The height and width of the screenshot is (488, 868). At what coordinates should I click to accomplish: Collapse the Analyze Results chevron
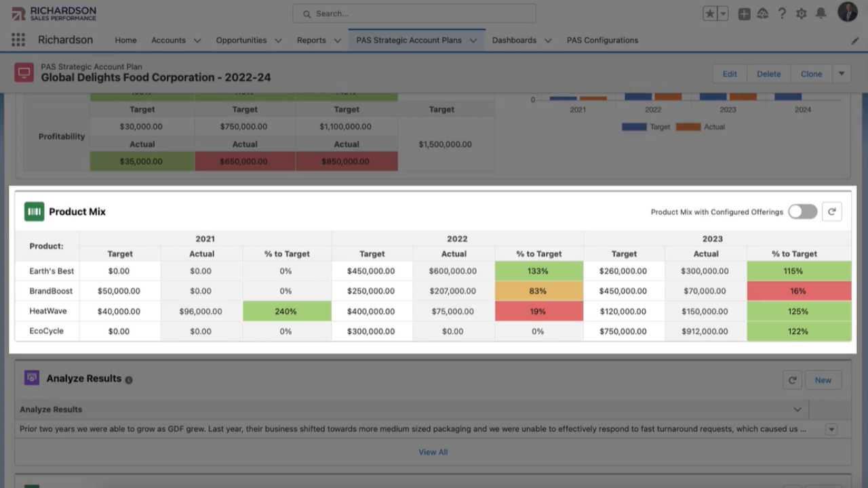[x=797, y=409]
